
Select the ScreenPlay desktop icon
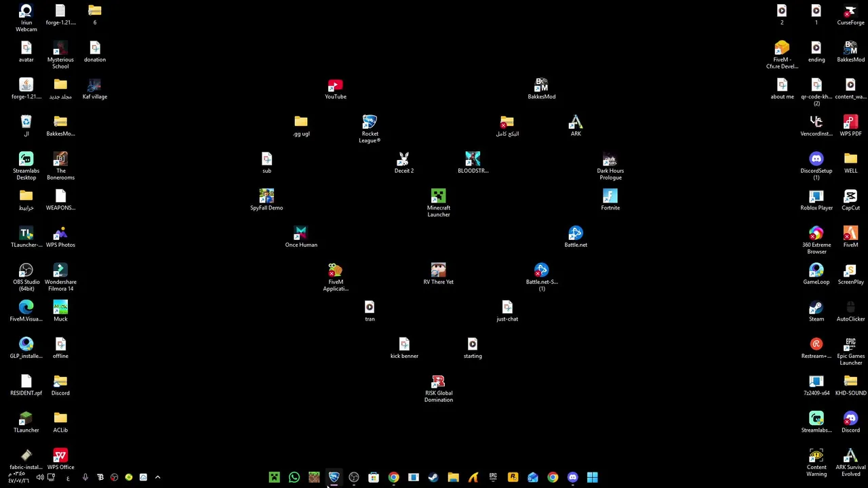tap(850, 274)
